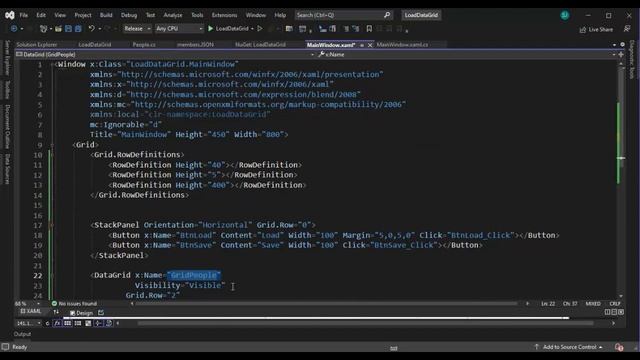Open the Extensions menu
Image resolution: width=640 pixels, height=360 pixels.
pos(224,15)
